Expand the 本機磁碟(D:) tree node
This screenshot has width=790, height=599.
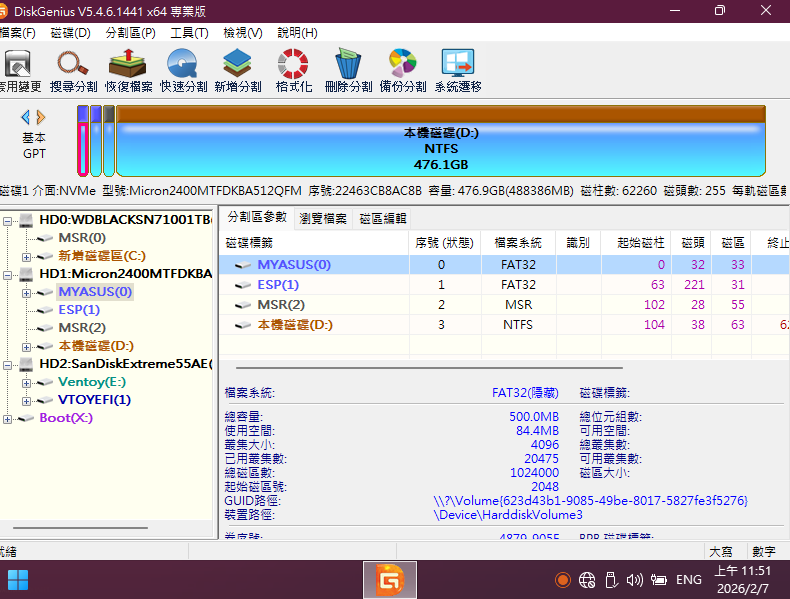click(26, 347)
